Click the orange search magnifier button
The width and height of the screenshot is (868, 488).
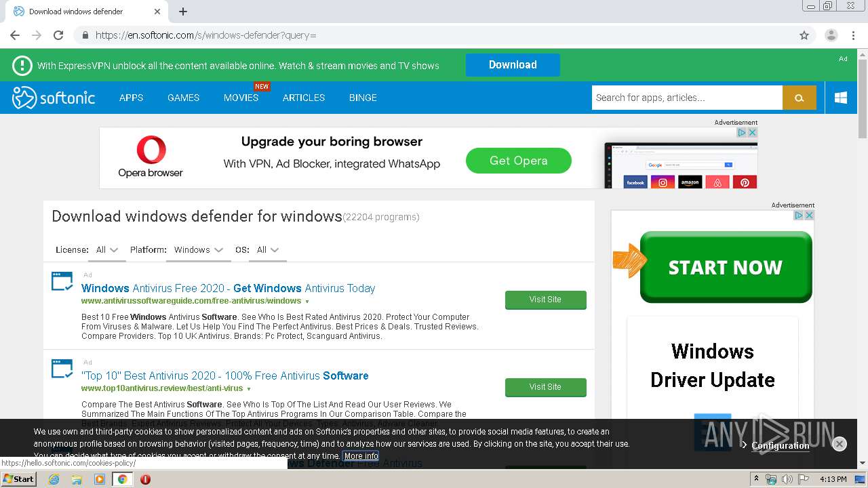pyautogui.click(x=800, y=98)
